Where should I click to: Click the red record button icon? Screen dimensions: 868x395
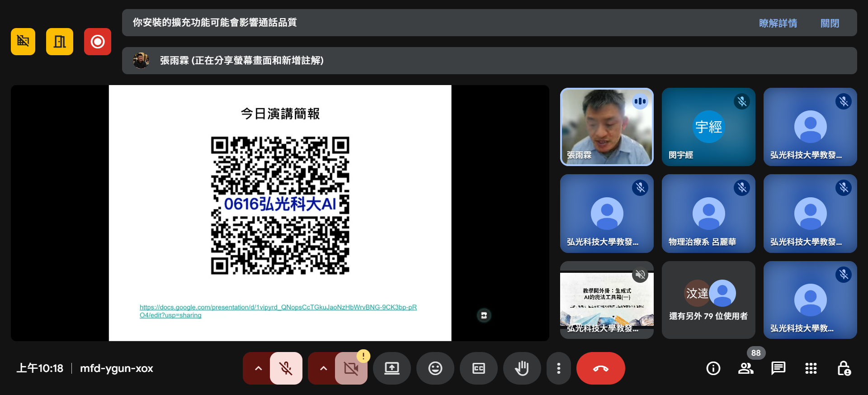click(x=98, y=42)
